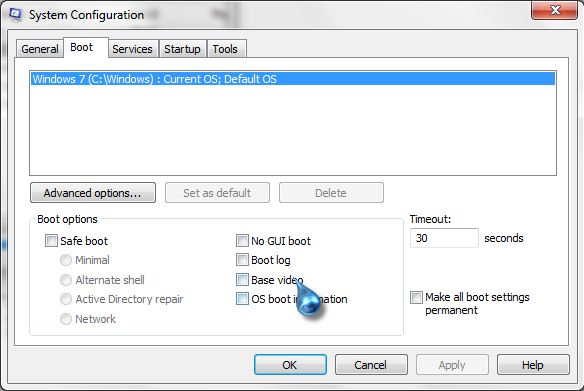Select the Startup tab

[x=182, y=49]
